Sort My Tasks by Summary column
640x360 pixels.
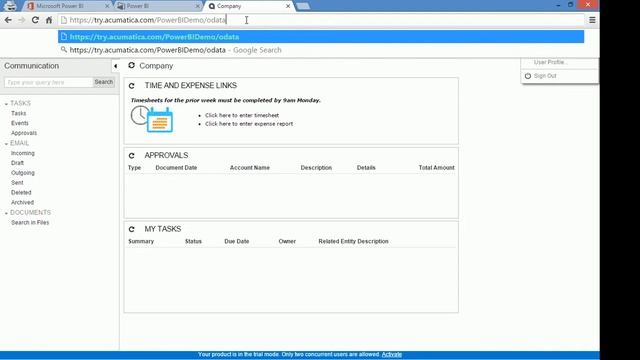141,241
